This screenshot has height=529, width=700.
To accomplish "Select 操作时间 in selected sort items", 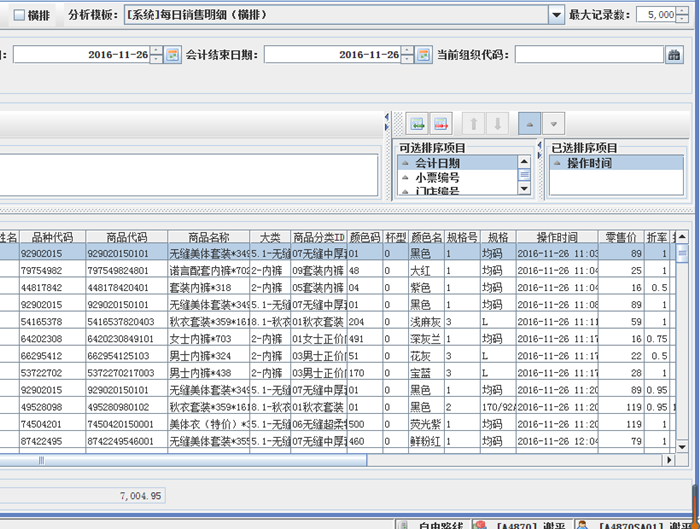I will pyautogui.click(x=589, y=163).
